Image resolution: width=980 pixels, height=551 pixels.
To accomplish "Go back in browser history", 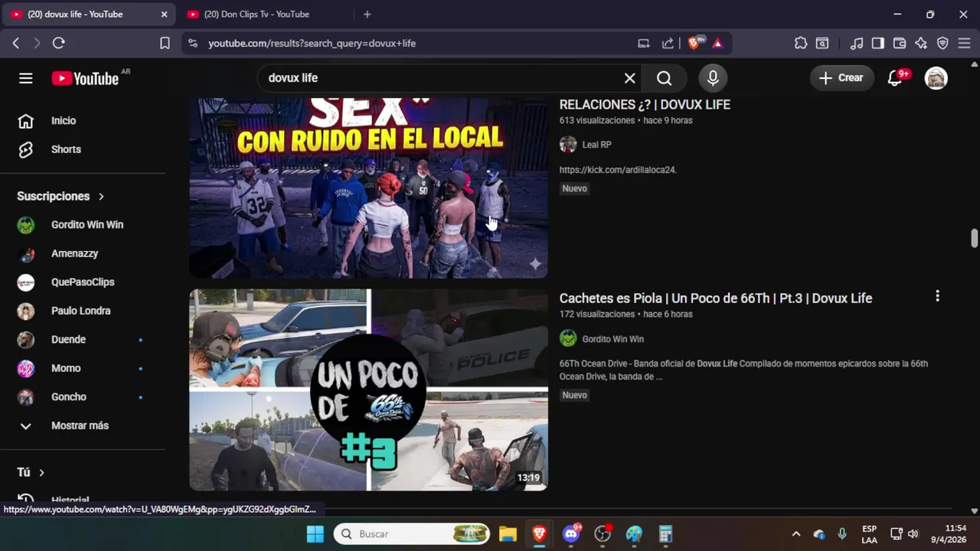I will pyautogui.click(x=16, y=44).
